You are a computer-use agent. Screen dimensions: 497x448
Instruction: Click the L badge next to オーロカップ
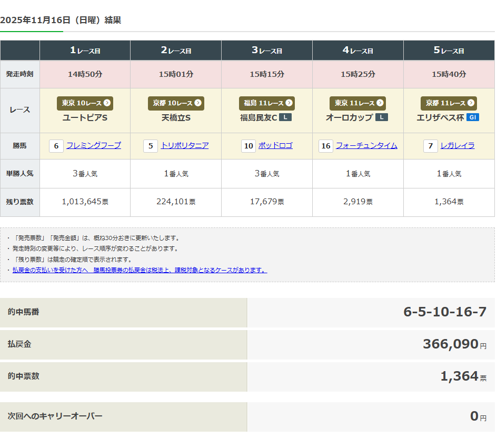tap(381, 117)
